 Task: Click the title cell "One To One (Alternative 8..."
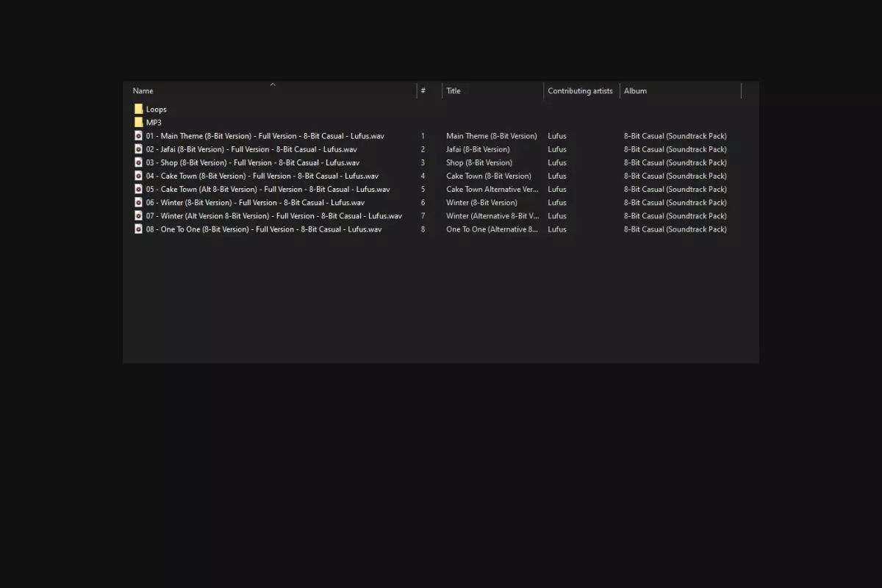[492, 229]
